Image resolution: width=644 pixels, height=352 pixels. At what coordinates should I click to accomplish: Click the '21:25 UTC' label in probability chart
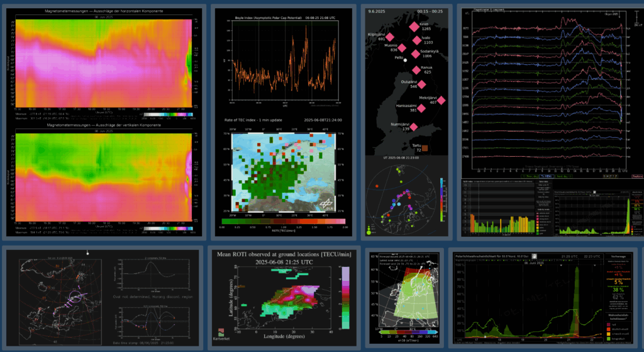tap(570, 256)
